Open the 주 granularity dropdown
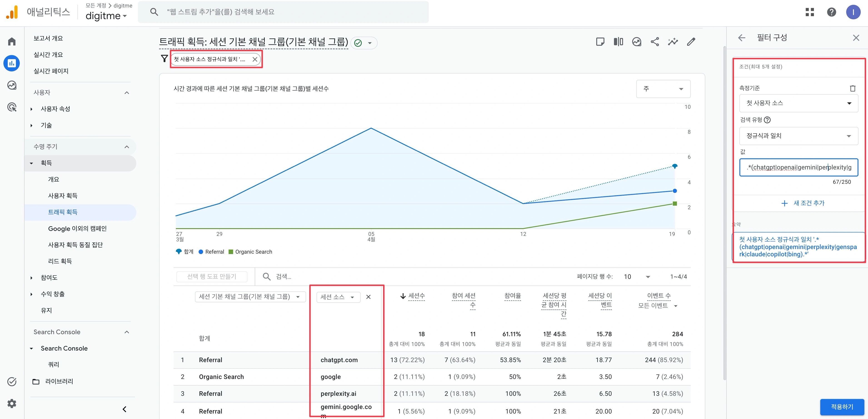This screenshot has height=419, width=868. pos(663,89)
